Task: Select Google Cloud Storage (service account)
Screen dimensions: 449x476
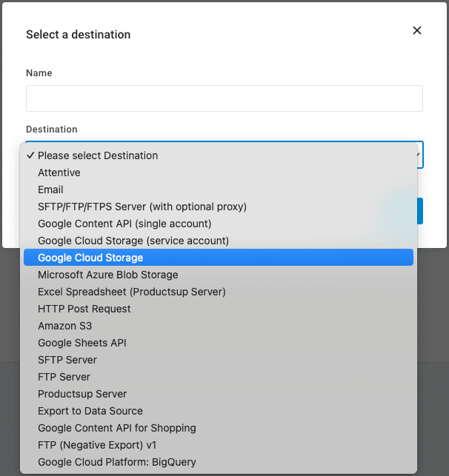Action: [x=133, y=241]
